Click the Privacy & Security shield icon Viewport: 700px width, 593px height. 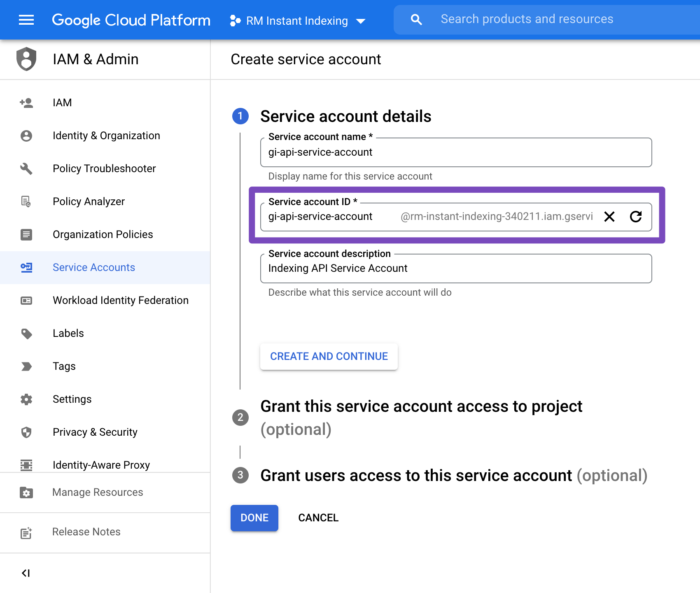(26, 432)
